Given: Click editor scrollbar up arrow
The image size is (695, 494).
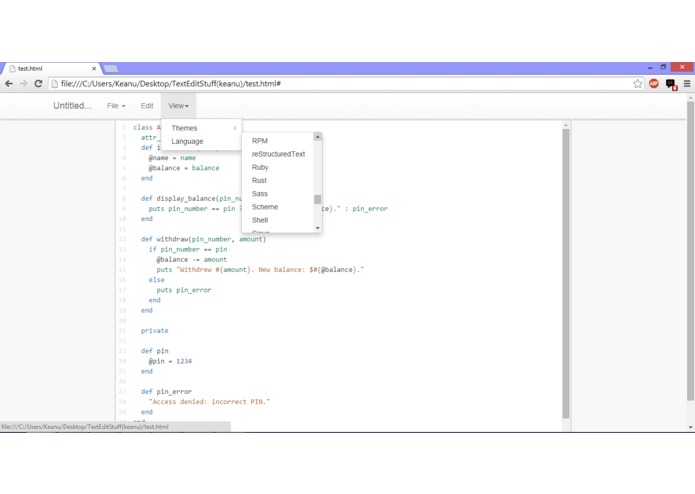Looking at the screenshot, I should (566, 126).
